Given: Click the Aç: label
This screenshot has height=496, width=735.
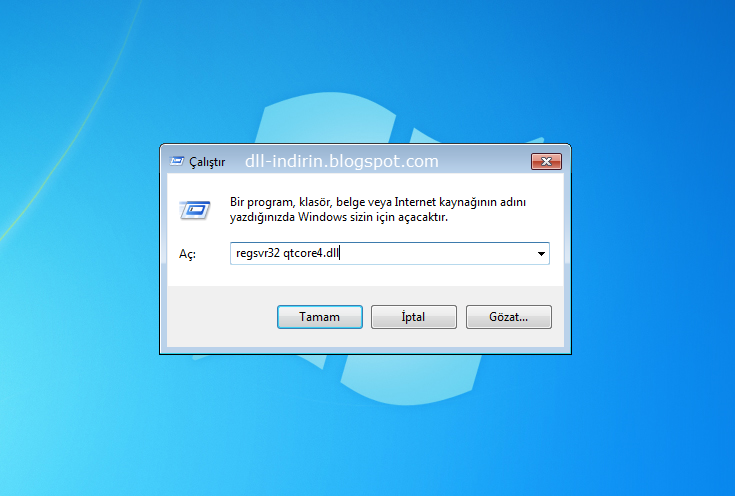Looking at the screenshot, I should point(187,254).
